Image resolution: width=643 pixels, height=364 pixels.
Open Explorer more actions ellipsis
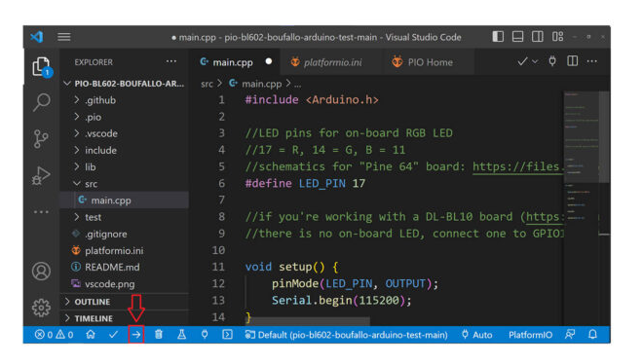point(171,61)
